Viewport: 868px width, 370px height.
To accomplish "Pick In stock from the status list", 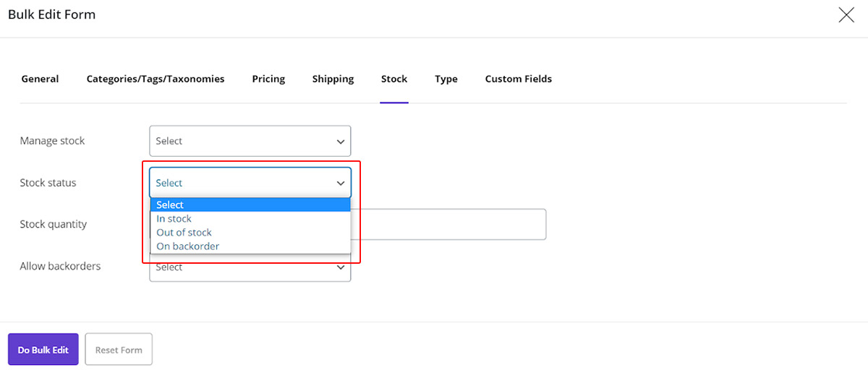I will tap(174, 219).
